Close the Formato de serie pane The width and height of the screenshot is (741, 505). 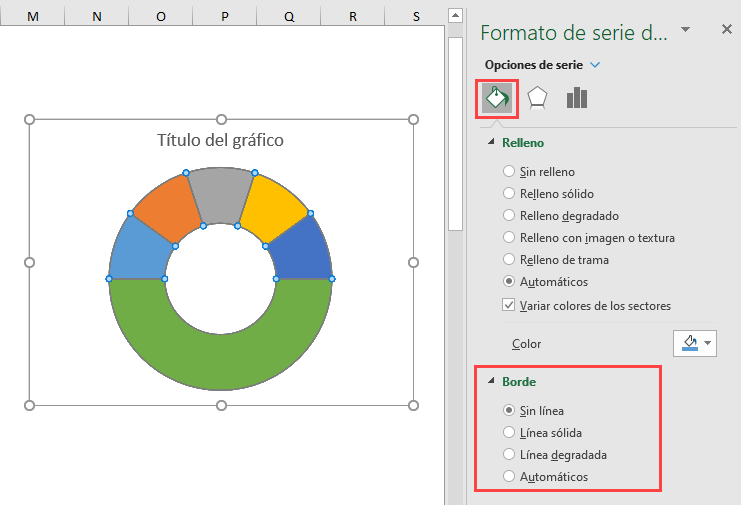(727, 30)
